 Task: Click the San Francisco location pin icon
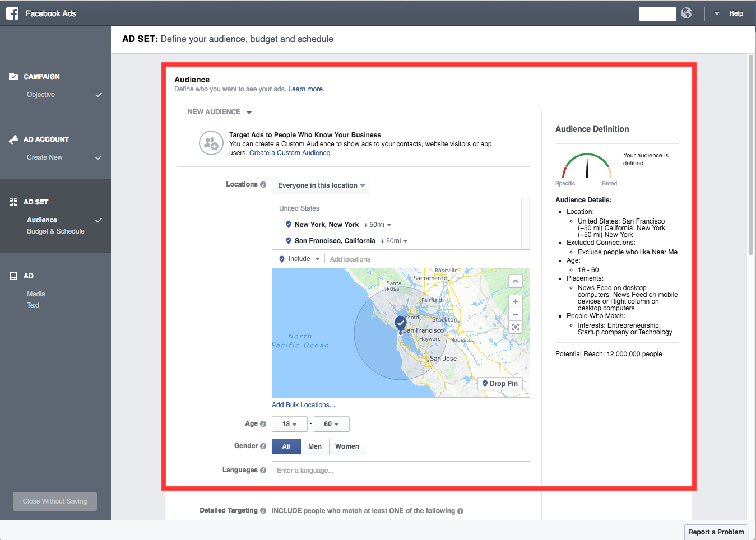[289, 241]
